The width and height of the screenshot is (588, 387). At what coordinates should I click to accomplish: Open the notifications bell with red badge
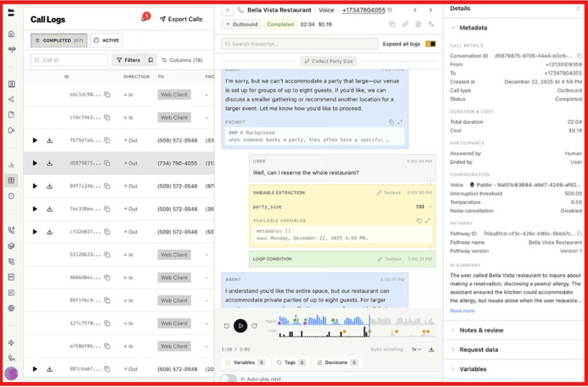(x=145, y=18)
